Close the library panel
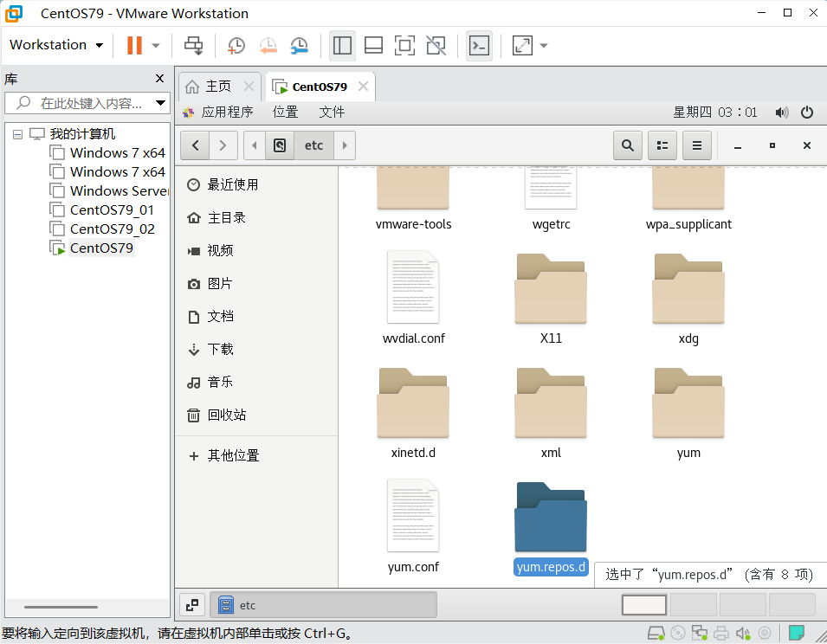This screenshot has width=827, height=644. (x=160, y=79)
